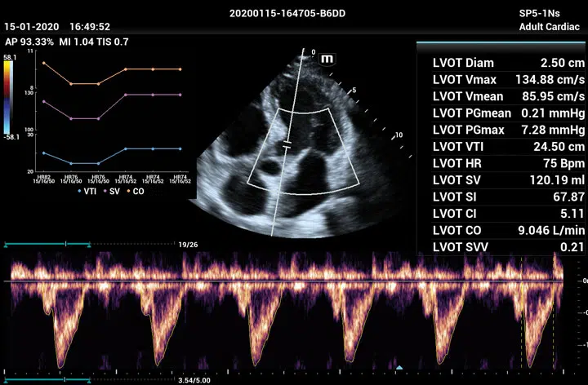Select the LVOT Diam measurement row

[501, 63]
